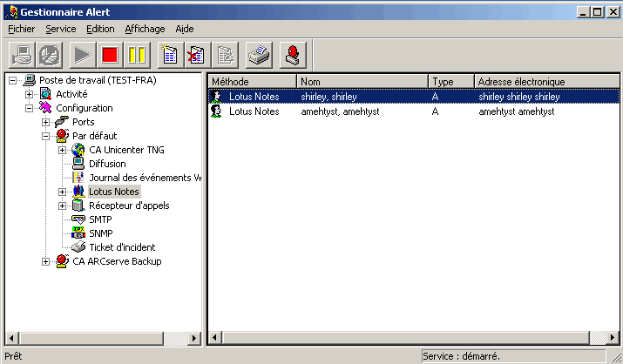Collapse the Configuration node
The width and height of the screenshot is (623, 364).
coord(29,108)
